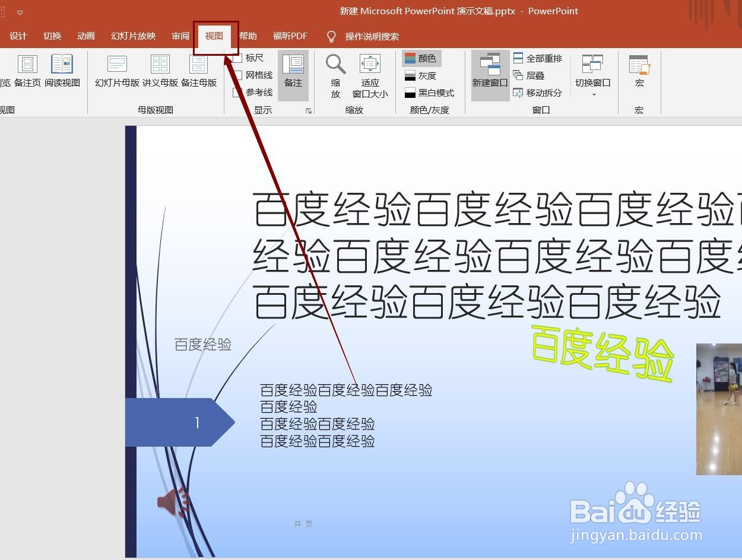Click the audio speaker icon on slide
Image resolution: width=742 pixels, height=560 pixels.
tap(173, 502)
